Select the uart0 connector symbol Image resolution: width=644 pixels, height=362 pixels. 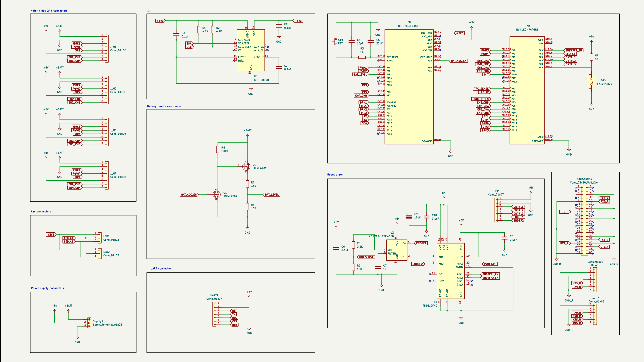[x=595, y=314]
